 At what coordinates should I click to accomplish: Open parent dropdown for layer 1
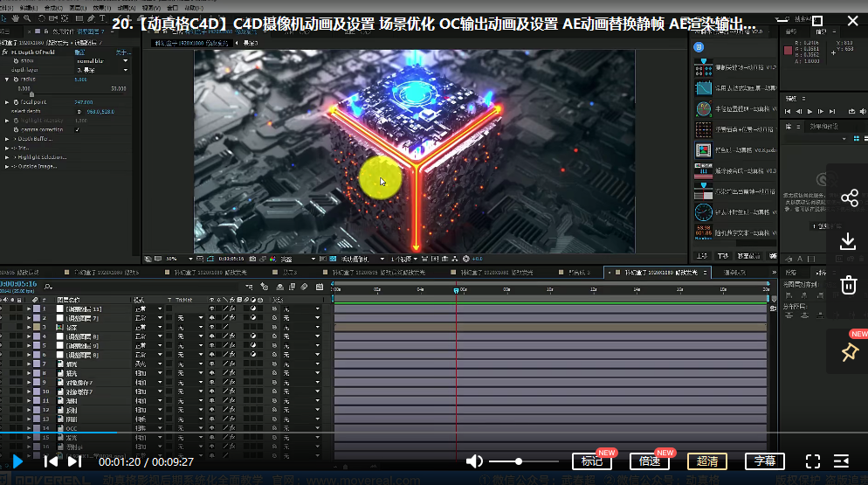301,308
